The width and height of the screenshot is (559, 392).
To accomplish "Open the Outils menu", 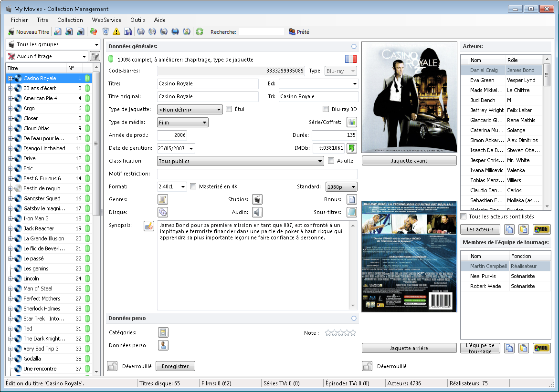I will click(137, 20).
